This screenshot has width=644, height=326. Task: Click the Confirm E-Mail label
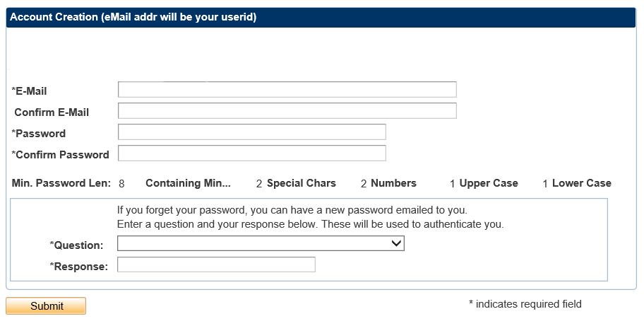click(52, 112)
